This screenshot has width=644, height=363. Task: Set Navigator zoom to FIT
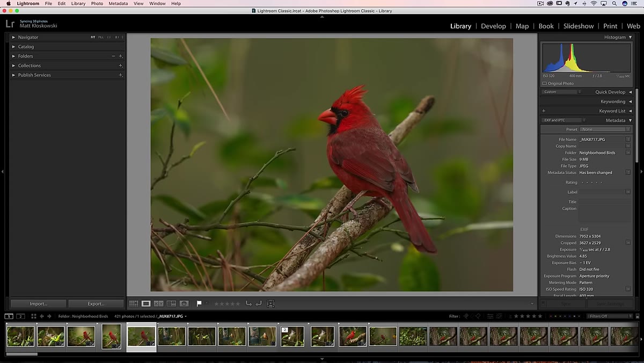pyautogui.click(x=93, y=37)
